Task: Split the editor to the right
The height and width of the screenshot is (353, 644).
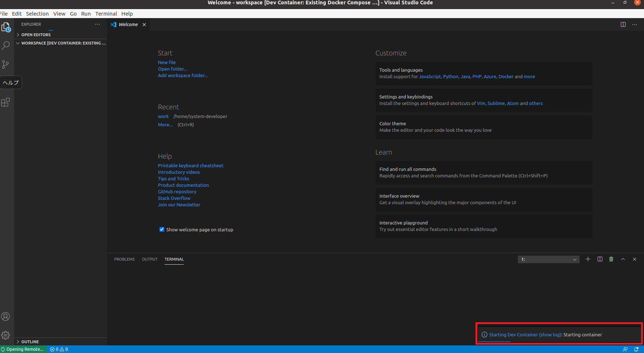Action: (623, 25)
